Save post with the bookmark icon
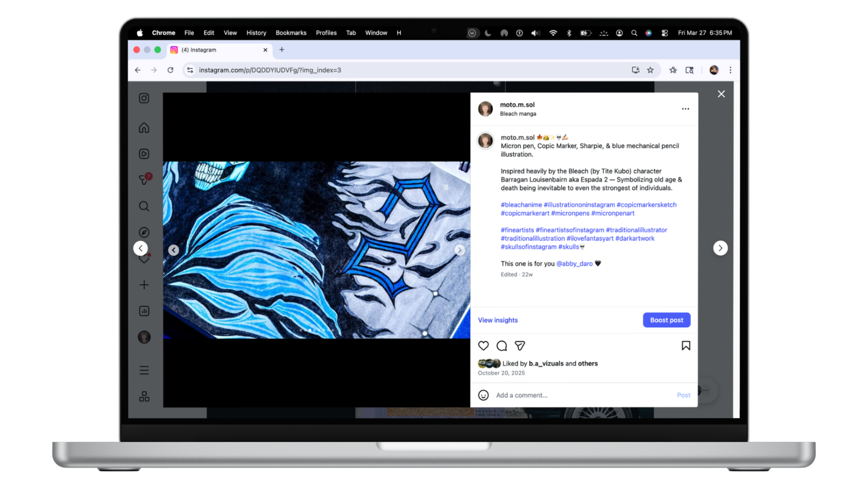The height and width of the screenshot is (488, 868). click(x=685, y=346)
